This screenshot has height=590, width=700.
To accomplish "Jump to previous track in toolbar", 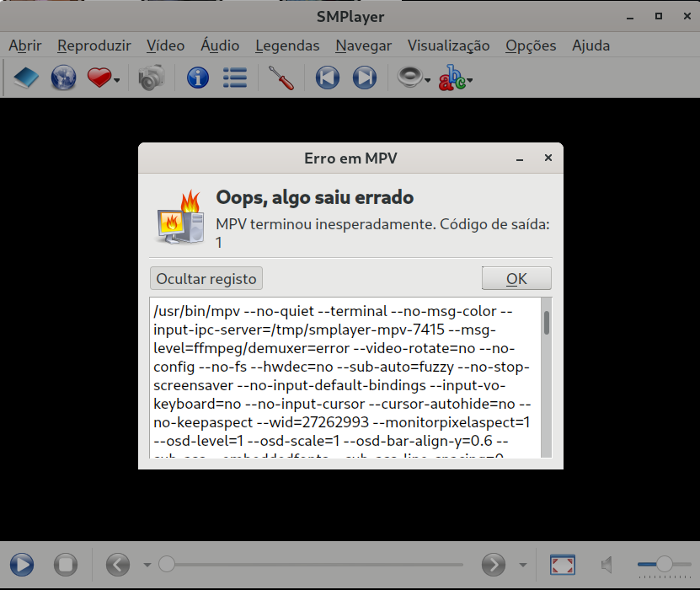I will (327, 78).
